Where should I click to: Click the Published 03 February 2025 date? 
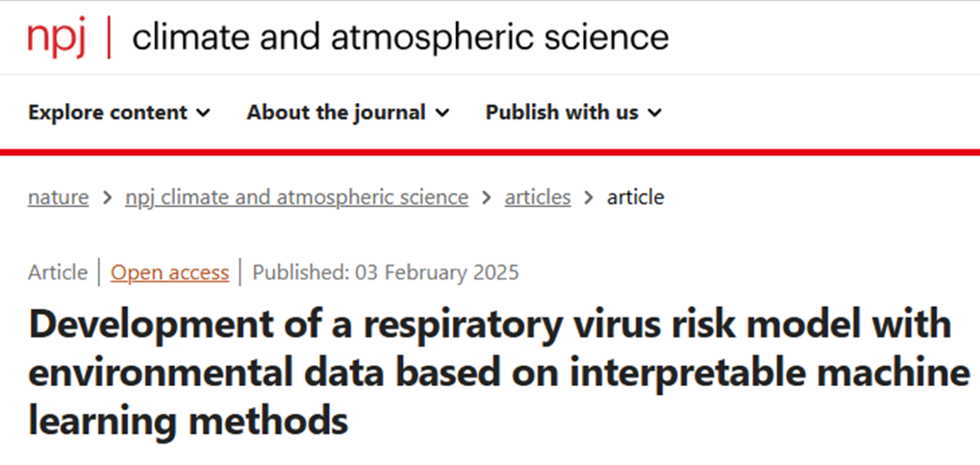click(386, 272)
